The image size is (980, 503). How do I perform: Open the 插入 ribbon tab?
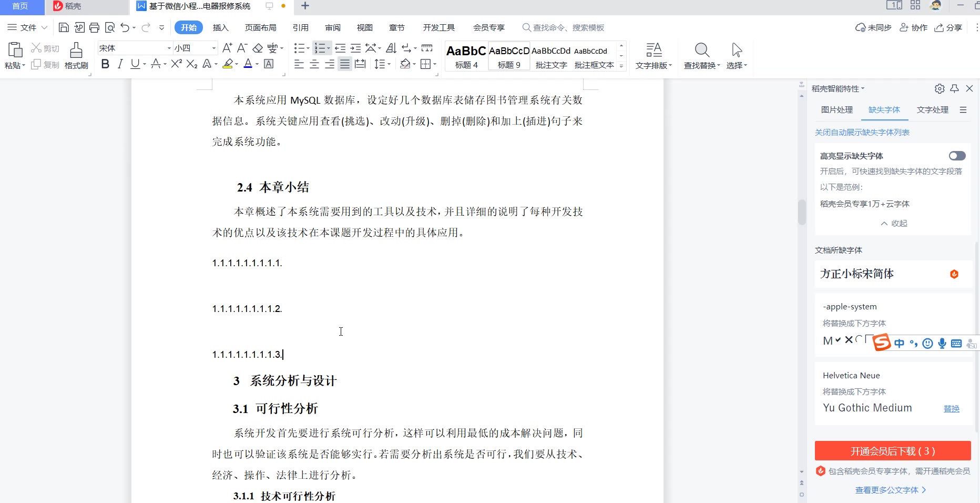220,27
